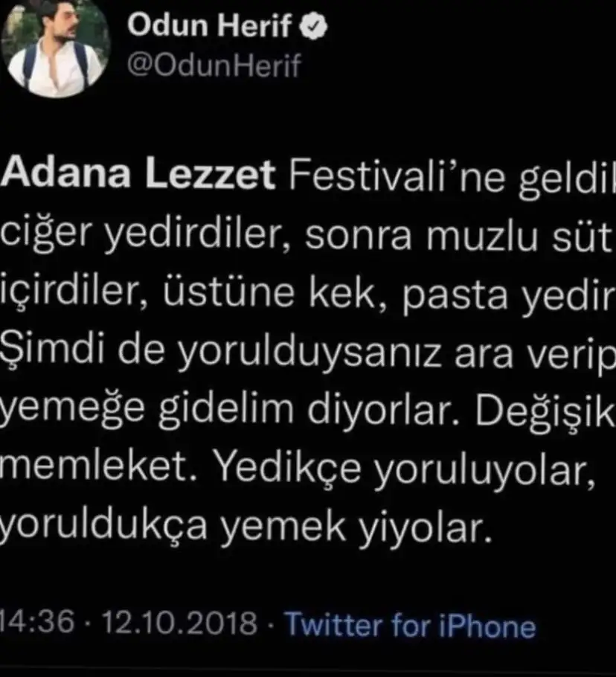616x677 pixels.
Task: Visit the @OdunHerif handle
Action: click(214, 65)
